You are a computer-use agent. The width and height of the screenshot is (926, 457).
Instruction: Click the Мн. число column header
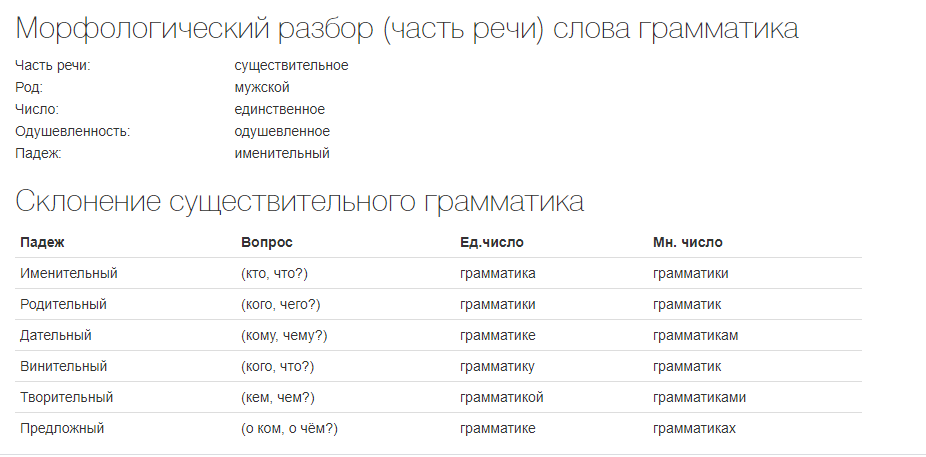[x=687, y=242]
